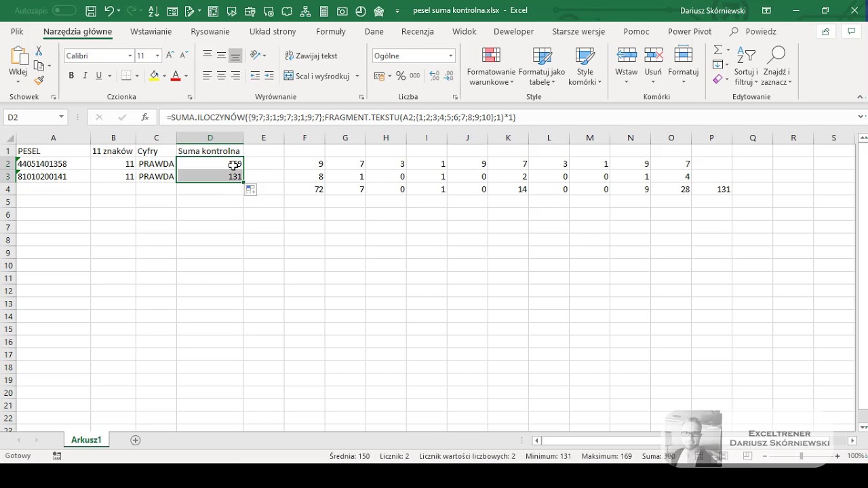
Task: Cut the selection with the scissors icon
Action: (x=39, y=52)
